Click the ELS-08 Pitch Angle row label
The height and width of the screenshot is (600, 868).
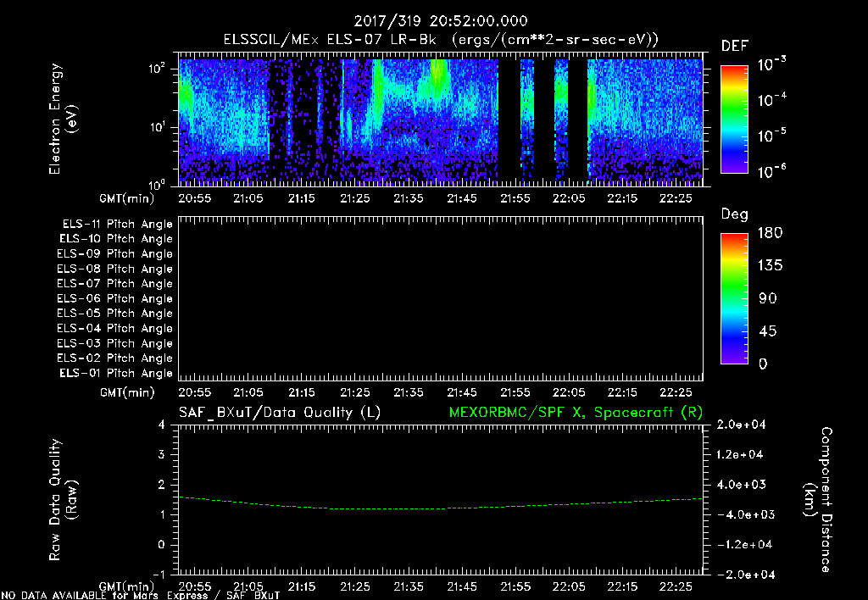[x=115, y=269]
